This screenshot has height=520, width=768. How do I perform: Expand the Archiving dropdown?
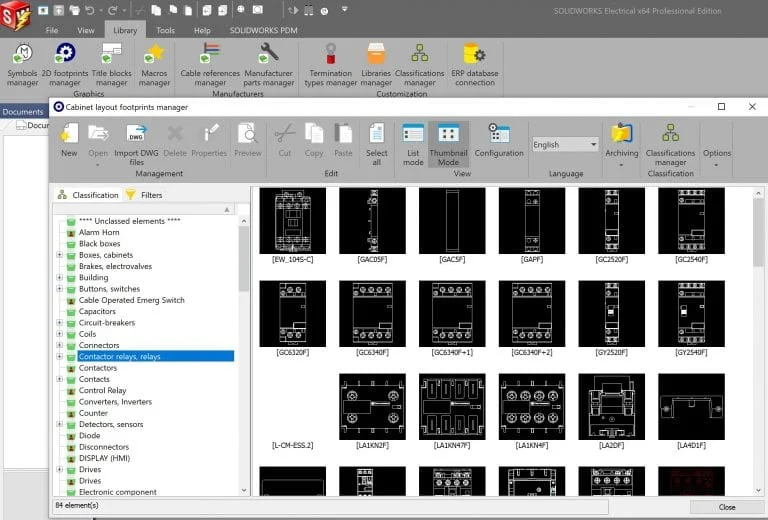pos(621,164)
